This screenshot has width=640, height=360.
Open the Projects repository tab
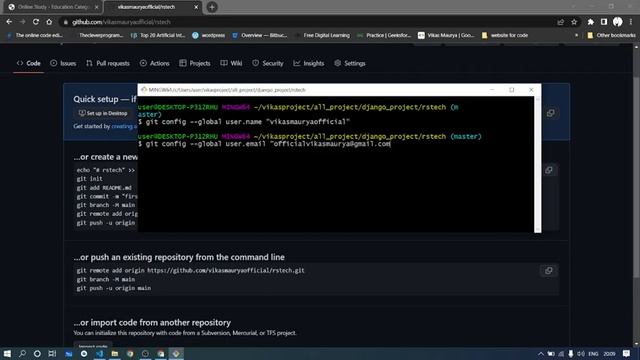[195, 63]
